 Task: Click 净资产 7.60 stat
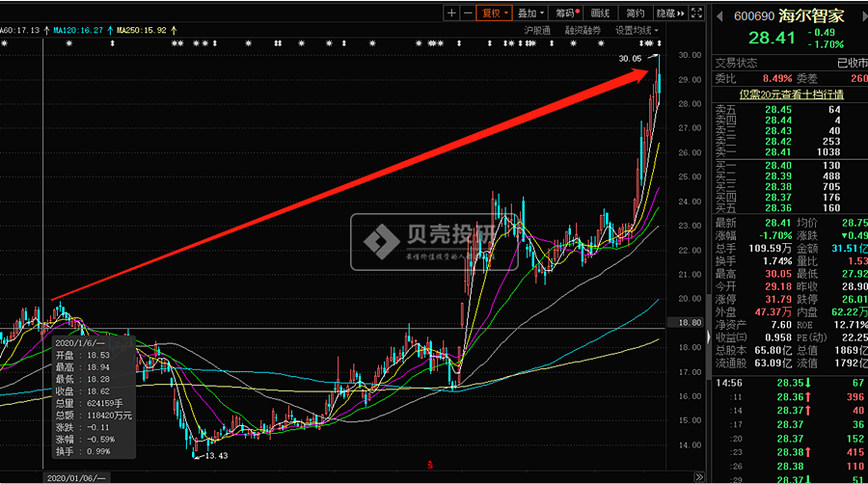click(x=753, y=325)
